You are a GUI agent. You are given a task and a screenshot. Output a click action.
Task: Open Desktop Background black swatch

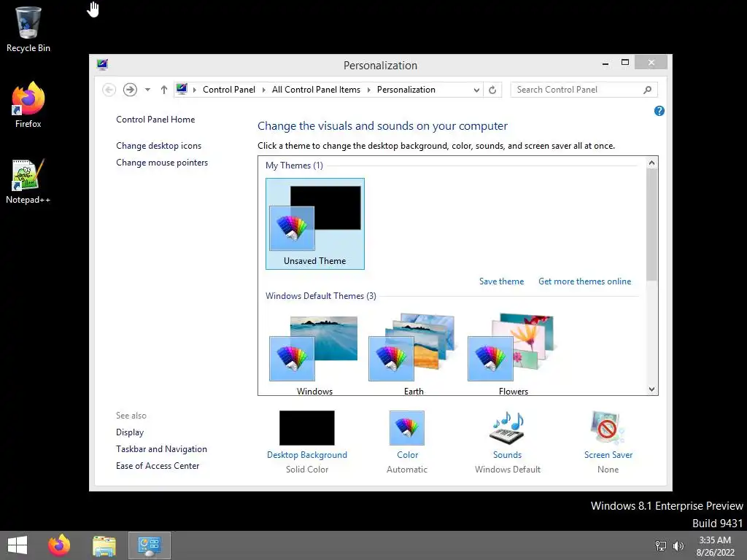click(307, 428)
